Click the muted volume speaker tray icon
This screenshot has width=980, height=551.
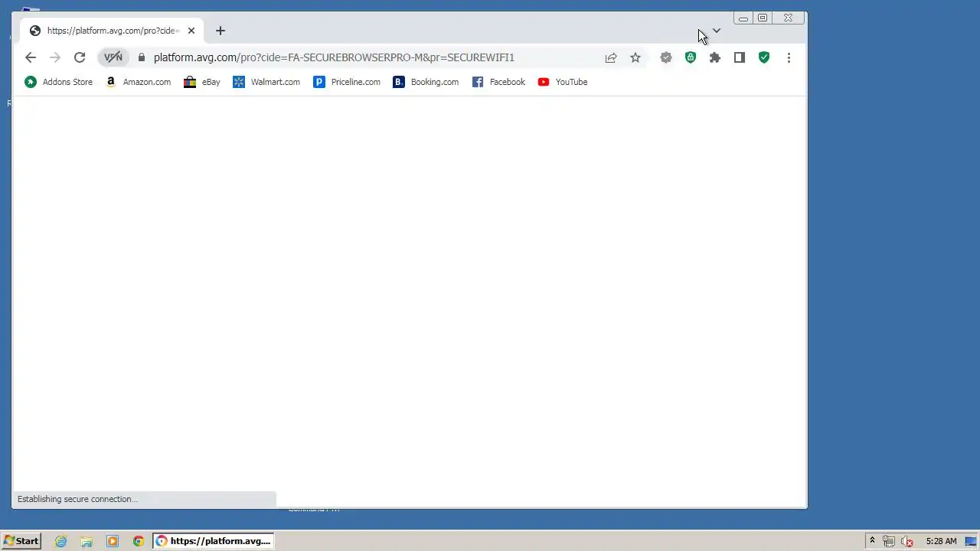[x=907, y=541]
